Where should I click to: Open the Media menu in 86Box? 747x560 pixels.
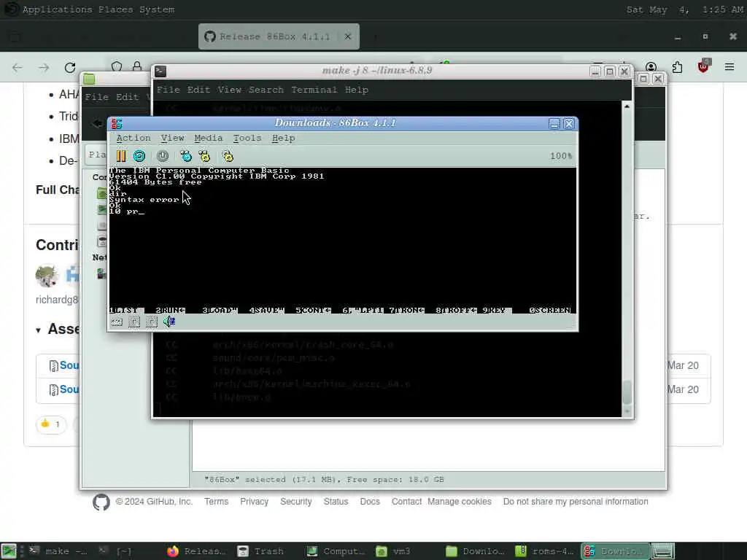click(208, 138)
